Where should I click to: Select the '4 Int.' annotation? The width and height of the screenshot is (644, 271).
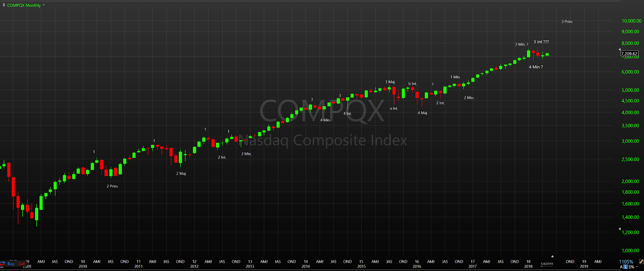coord(347,114)
